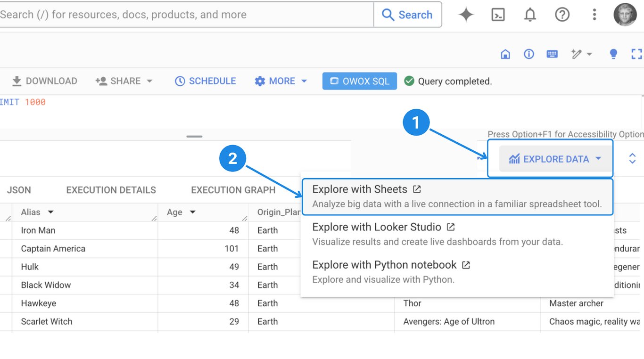Screen dimensions: 644x359
Task: Click the Hulk cell
Action: [85, 267]
